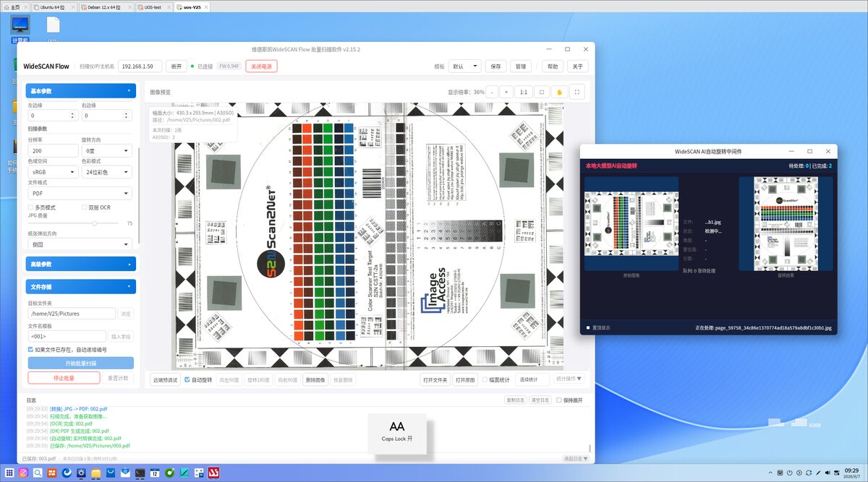Uncheck auto-increment numbering if file exists
Viewport: 868px width, 482px height.
(30, 350)
